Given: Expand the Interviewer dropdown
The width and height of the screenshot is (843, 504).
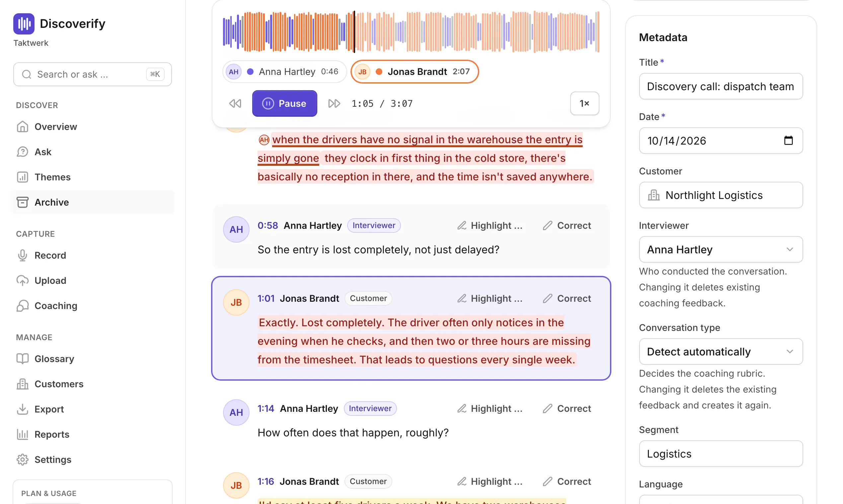Looking at the screenshot, I should click(721, 249).
